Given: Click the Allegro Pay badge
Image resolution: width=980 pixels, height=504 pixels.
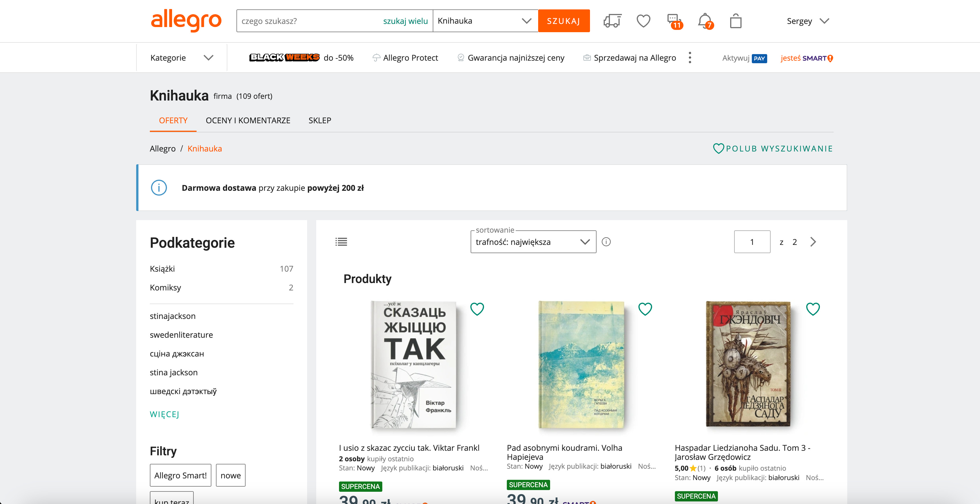Looking at the screenshot, I should point(759,58).
